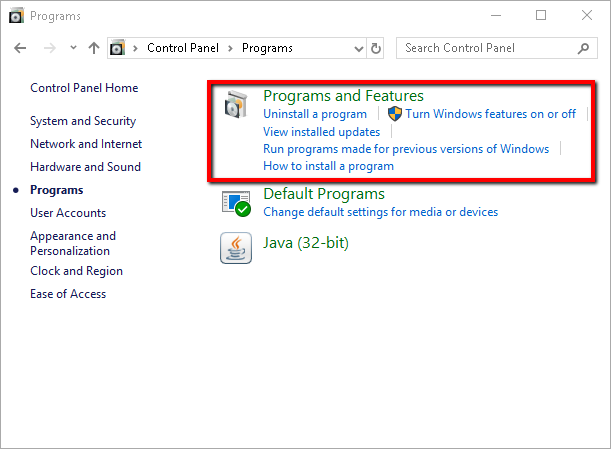Click the up arrow to parent folder
This screenshot has width=611, height=449.
click(x=93, y=48)
